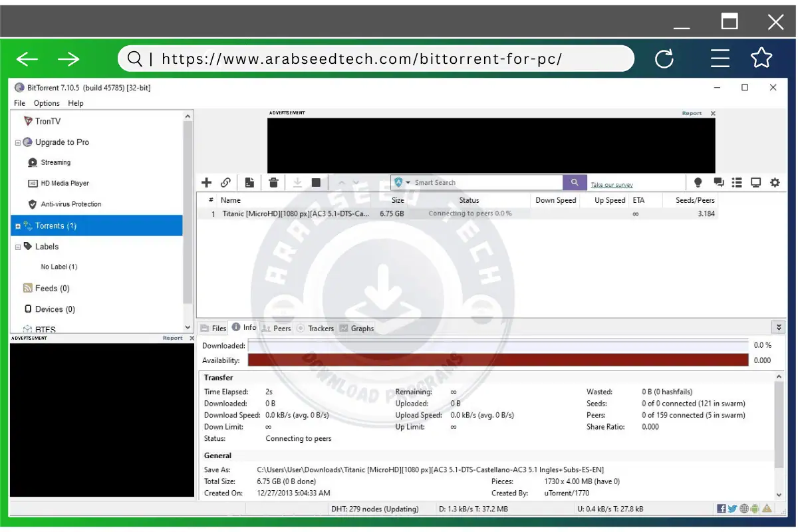Toggle the detailed info pane with double chevron

(x=778, y=327)
